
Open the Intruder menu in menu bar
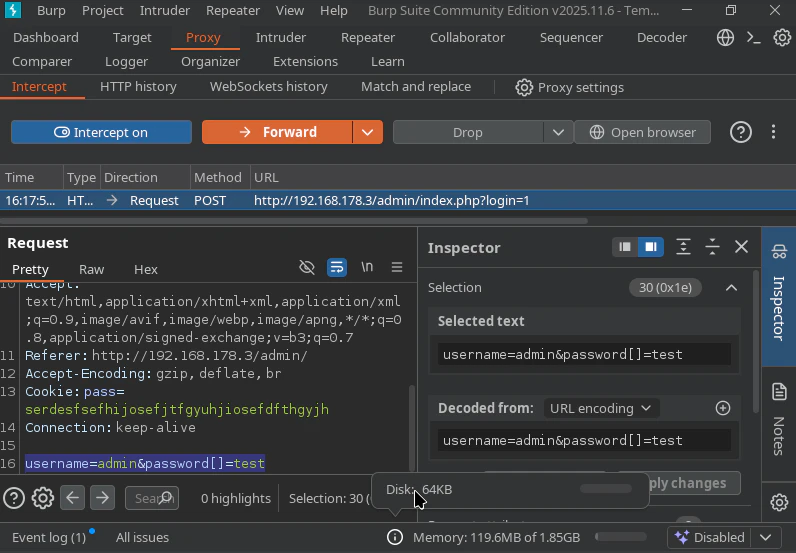click(164, 10)
